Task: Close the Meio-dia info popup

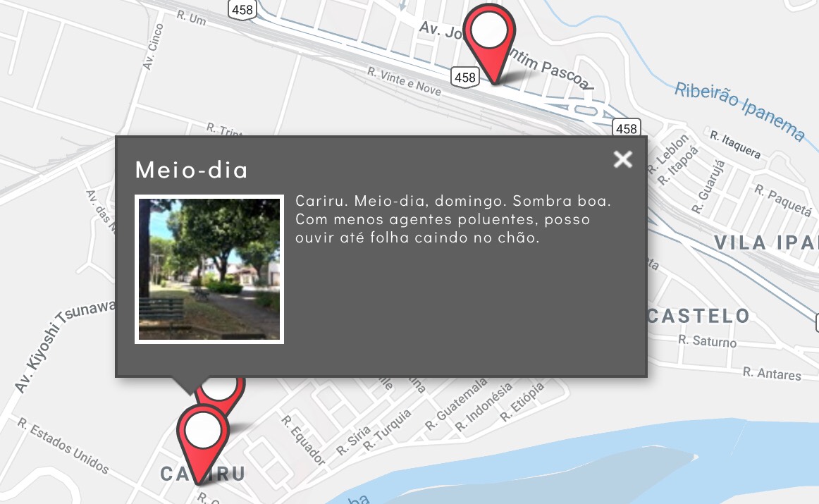Action: click(622, 159)
